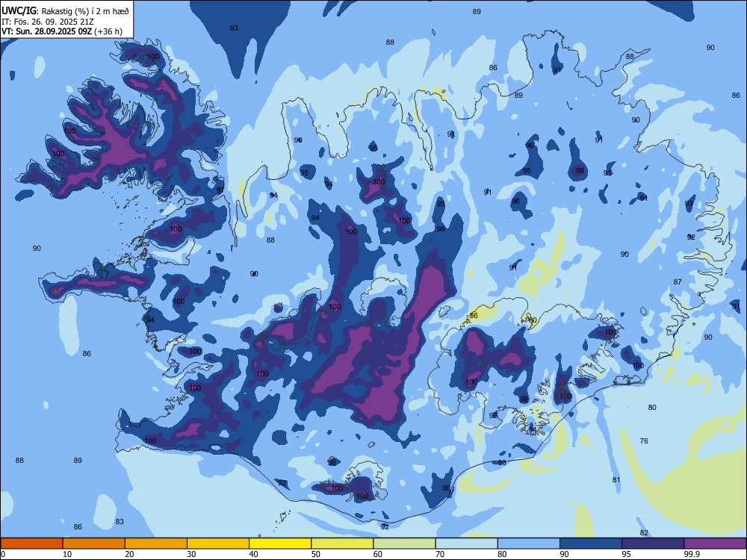747x560 pixels.
Task: Click the '40' legend tick label
Action: (253, 554)
